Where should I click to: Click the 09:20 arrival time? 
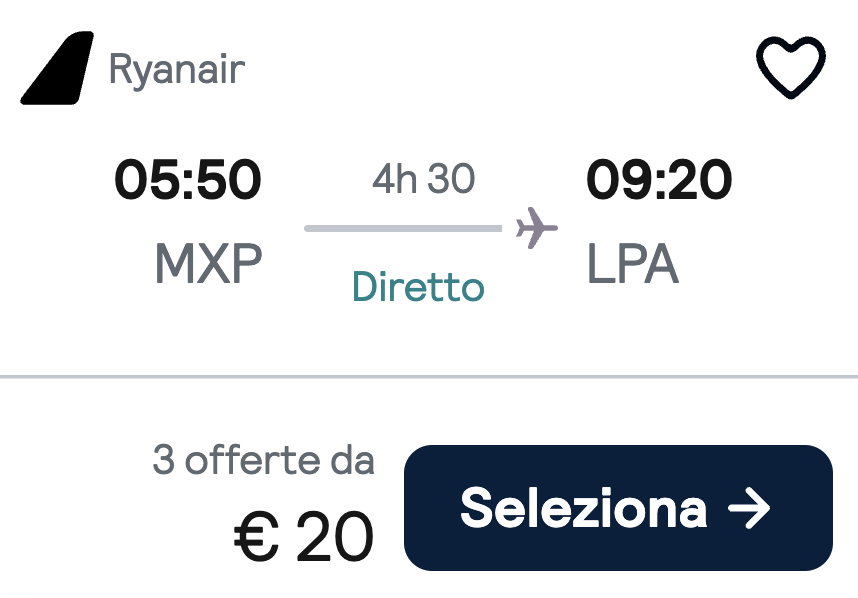point(659,179)
